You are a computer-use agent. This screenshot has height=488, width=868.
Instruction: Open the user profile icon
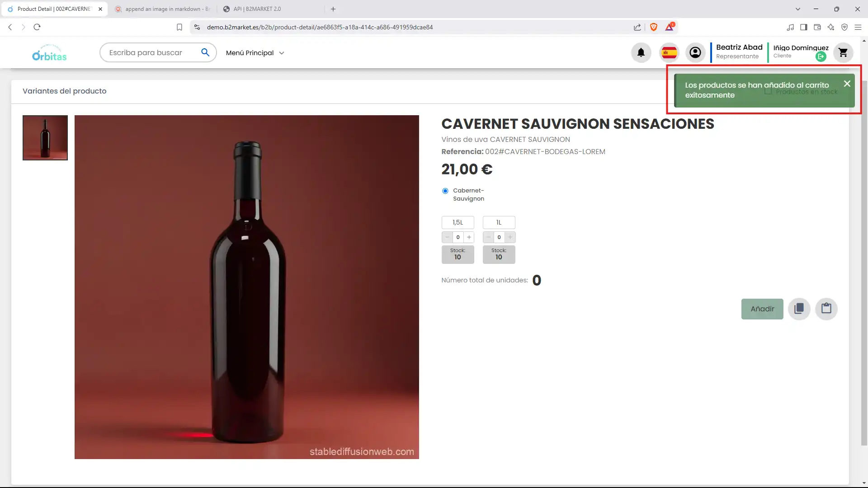pyautogui.click(x=695, y=53)
